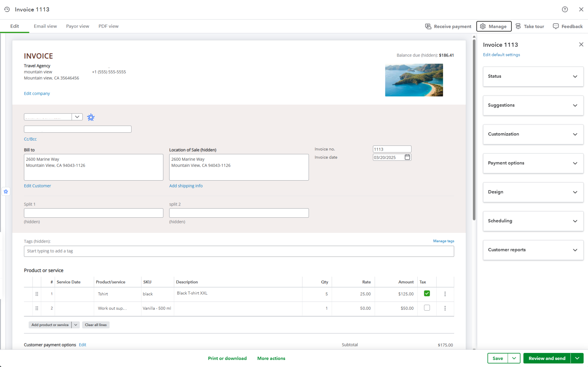Click the sparkle assistant icon on left edge
The width and height of the screenshot is (588, 367).
tap(6, 192)
